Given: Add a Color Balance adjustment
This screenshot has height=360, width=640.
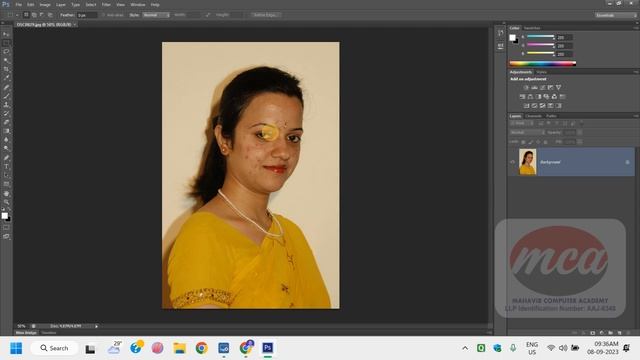Looking at the screenshot, I should pos(530,97).
